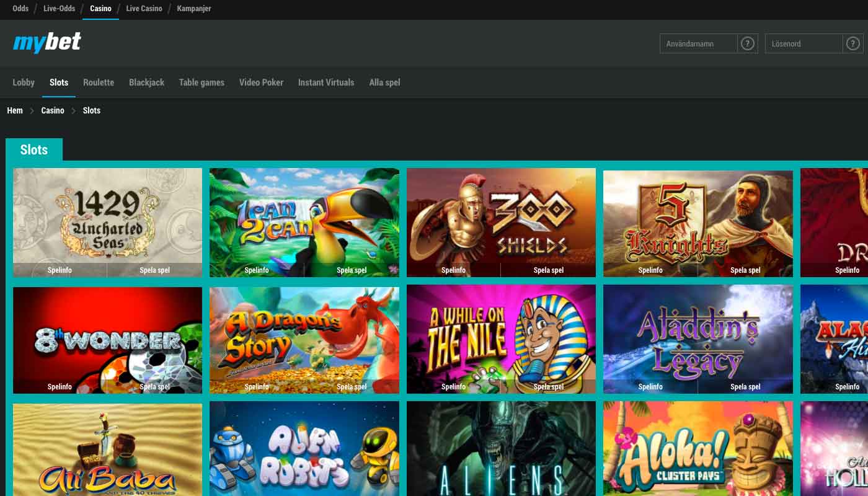The width and height of the screenshot is (868, 496).
Task: Click Spelinfo for 5 Knights
Action: pyautogui.click(x=650, y=270)
